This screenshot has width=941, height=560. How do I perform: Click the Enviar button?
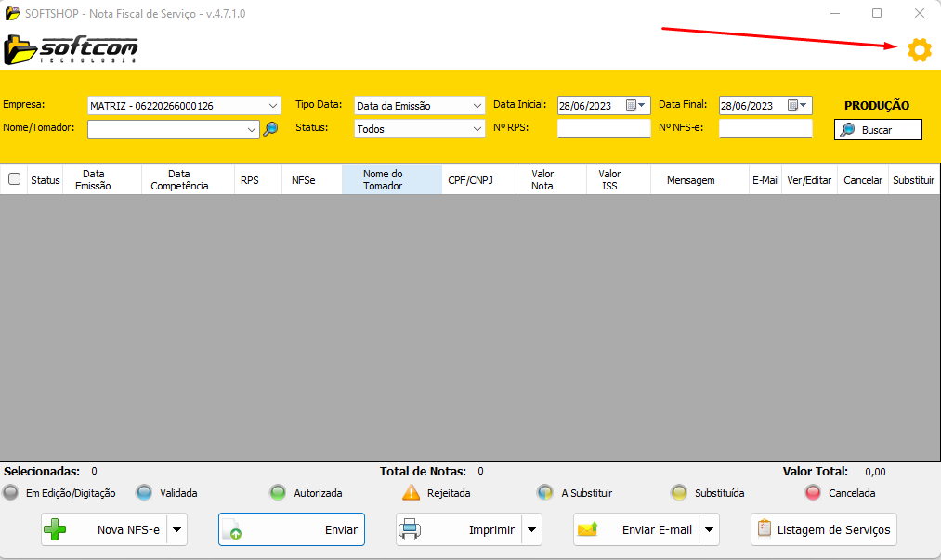(292, 529)
